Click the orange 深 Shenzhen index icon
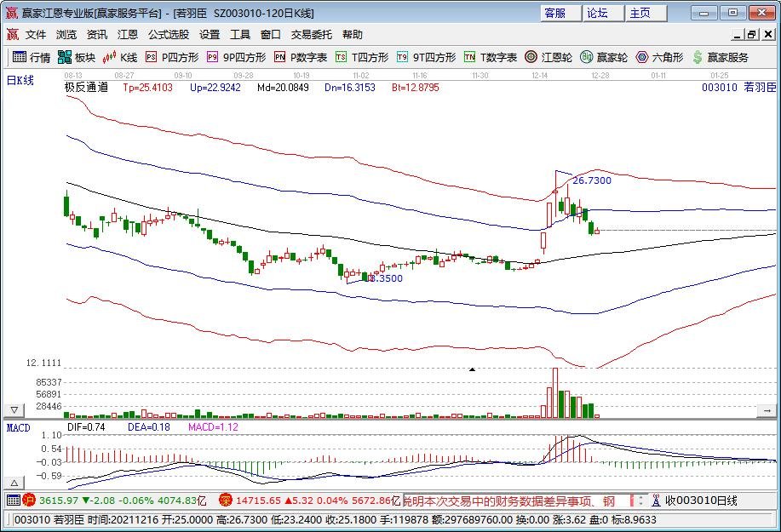The image size is (781, 532). click(226, 501)
